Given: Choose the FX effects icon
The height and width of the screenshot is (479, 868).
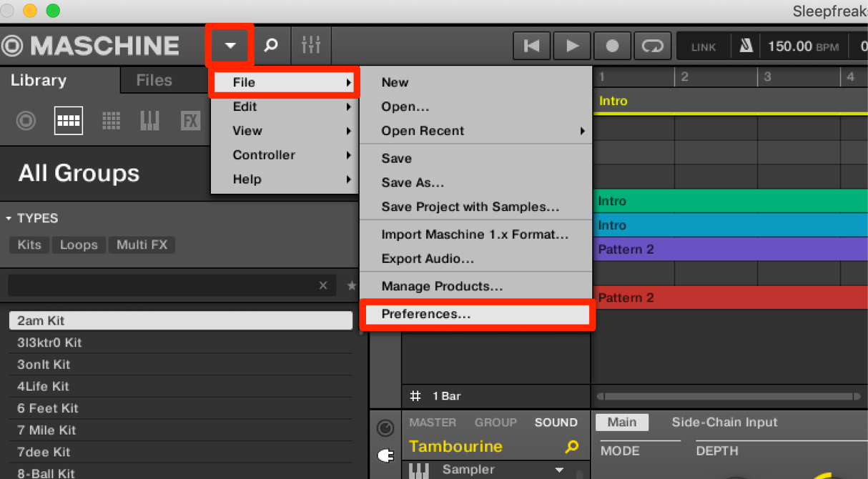Looking at the screenshot, I should [190, 121].
